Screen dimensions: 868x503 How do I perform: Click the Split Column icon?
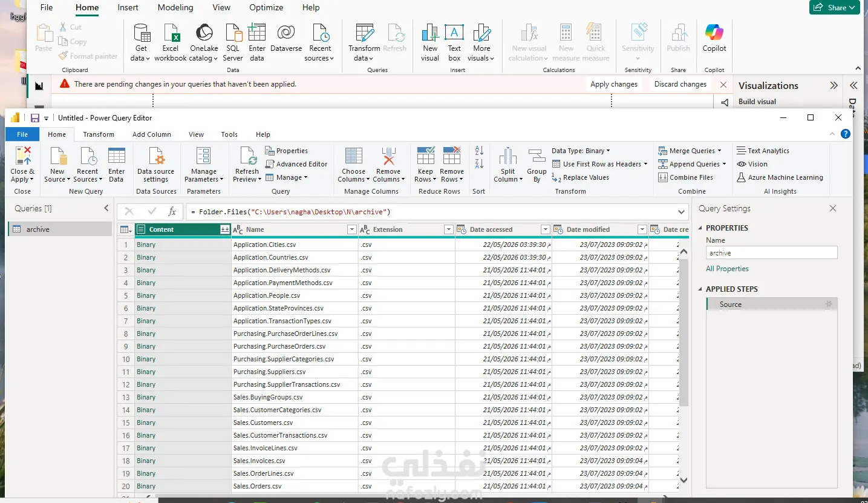click(x=507, y=156)
